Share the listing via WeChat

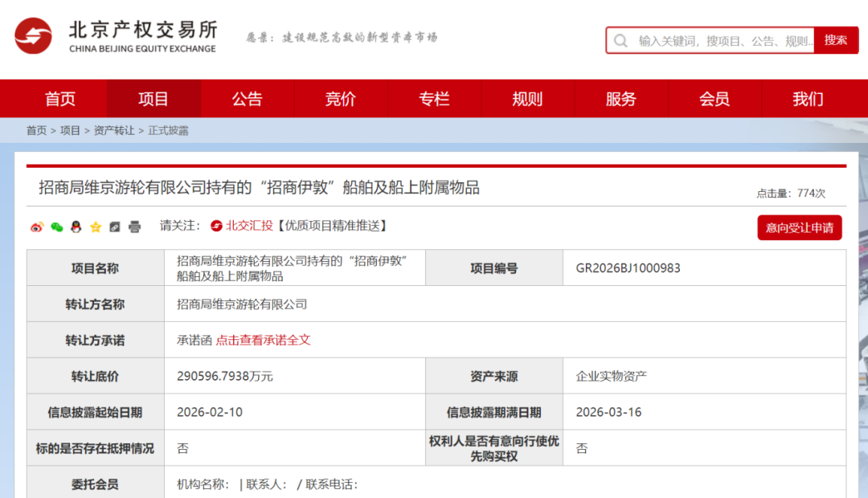[56, 227]
